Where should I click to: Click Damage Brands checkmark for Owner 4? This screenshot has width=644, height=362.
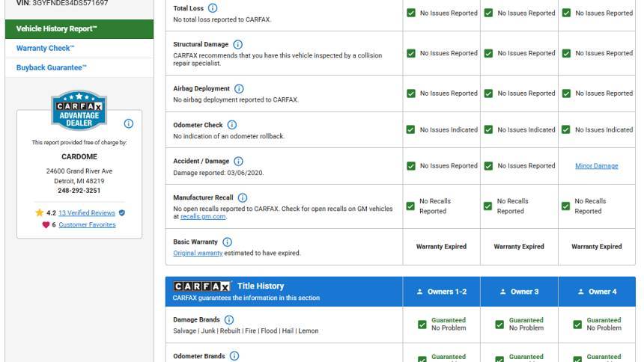[577, 325]
